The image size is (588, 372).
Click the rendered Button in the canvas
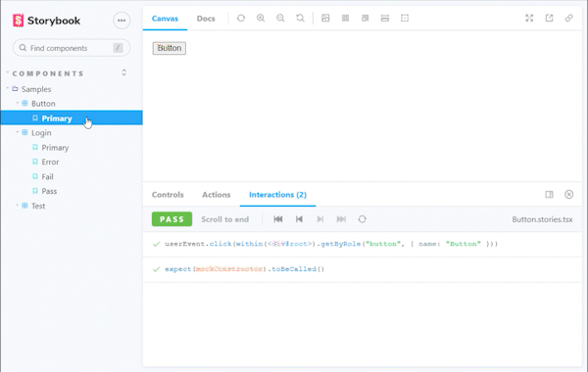[x=170, y=48]
